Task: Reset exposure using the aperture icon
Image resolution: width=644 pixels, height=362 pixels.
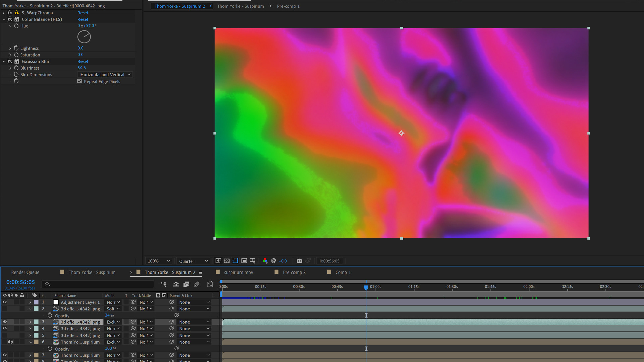Action: pyautogui.click(x=274, y=261)
